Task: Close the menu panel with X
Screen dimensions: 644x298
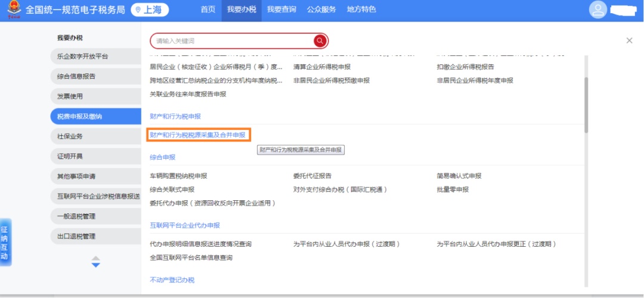Action: 629,41
